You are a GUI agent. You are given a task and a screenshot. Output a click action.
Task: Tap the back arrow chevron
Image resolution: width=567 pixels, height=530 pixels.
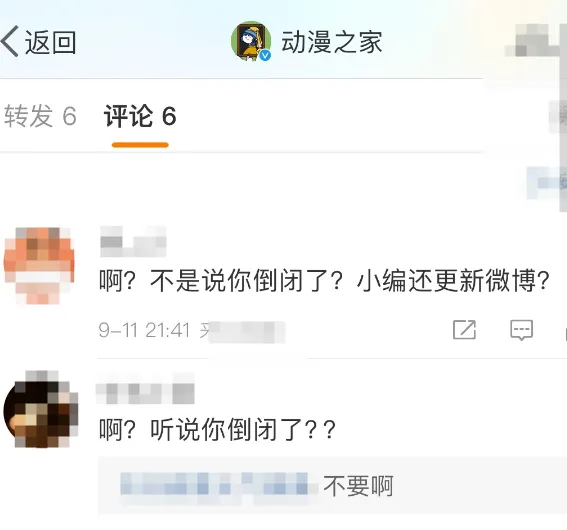(10, 42)
